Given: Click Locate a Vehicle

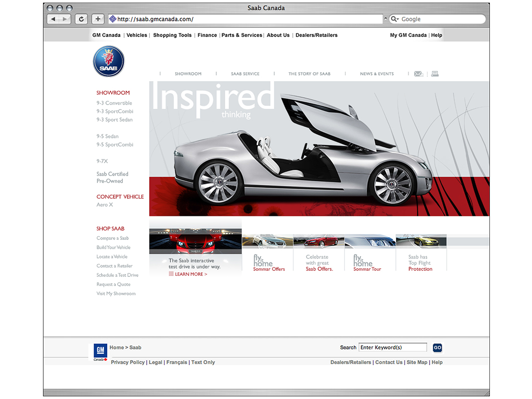Looking at the screenshot, I should pyautogui.click(x=112, y=257).
